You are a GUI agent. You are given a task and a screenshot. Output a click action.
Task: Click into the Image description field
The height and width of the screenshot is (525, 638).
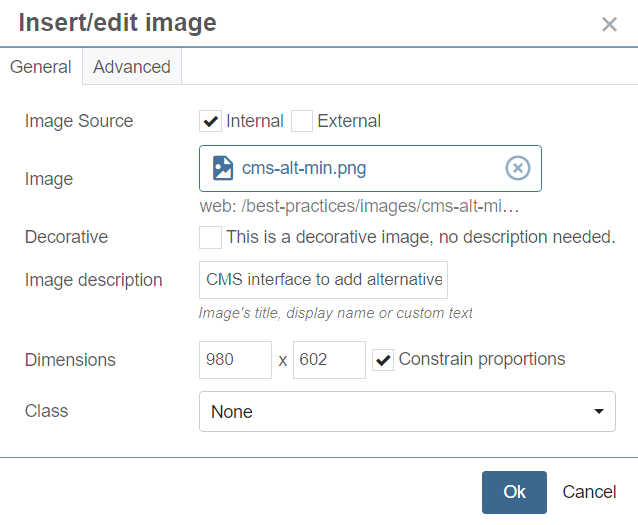pos(323,280)
